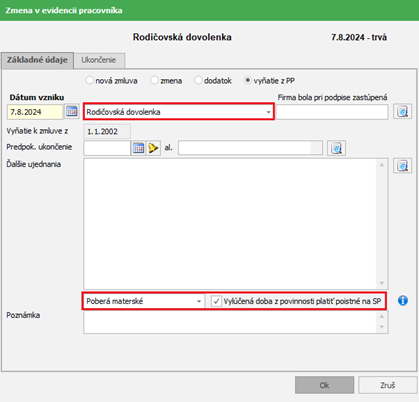The width and height of the screenshot is (419, 402).
Task: Open lookup icon beside Ďalšie ujednania
Action: pyautogui.click(x=402, y=166)
